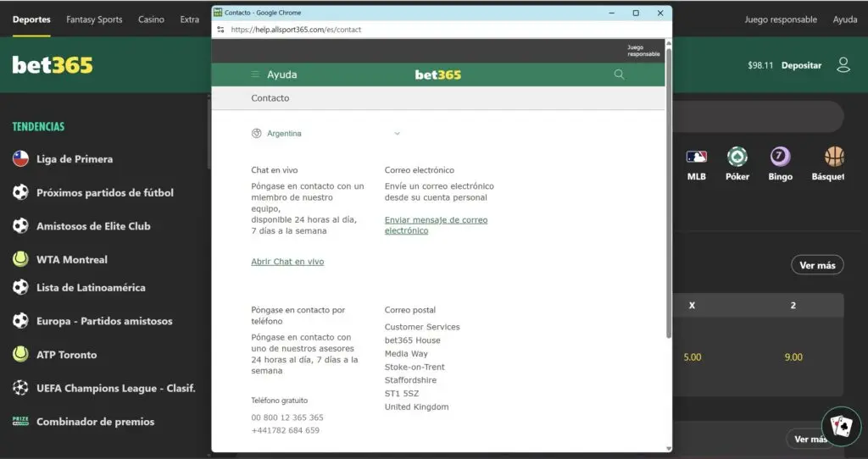Click the $98.11 balance amount
This screenshot has width=868, height=459.
pos(760,65)
